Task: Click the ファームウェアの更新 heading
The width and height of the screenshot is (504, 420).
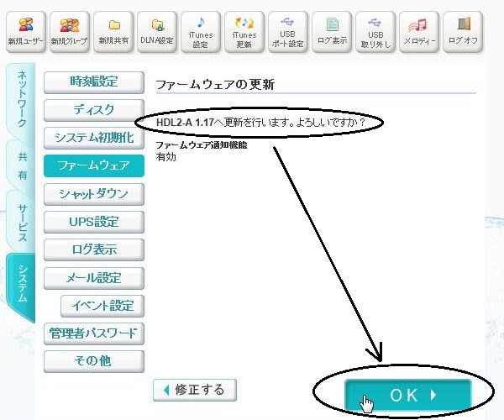Action: pyautogui.click(x=215, y=85)
